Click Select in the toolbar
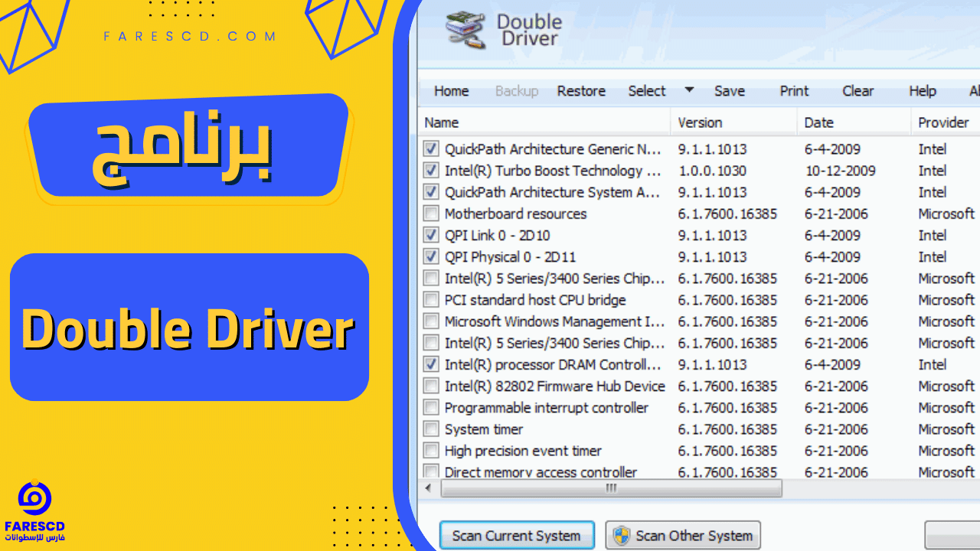The width and height of the screenshot is (980, 551). point(647,91)
